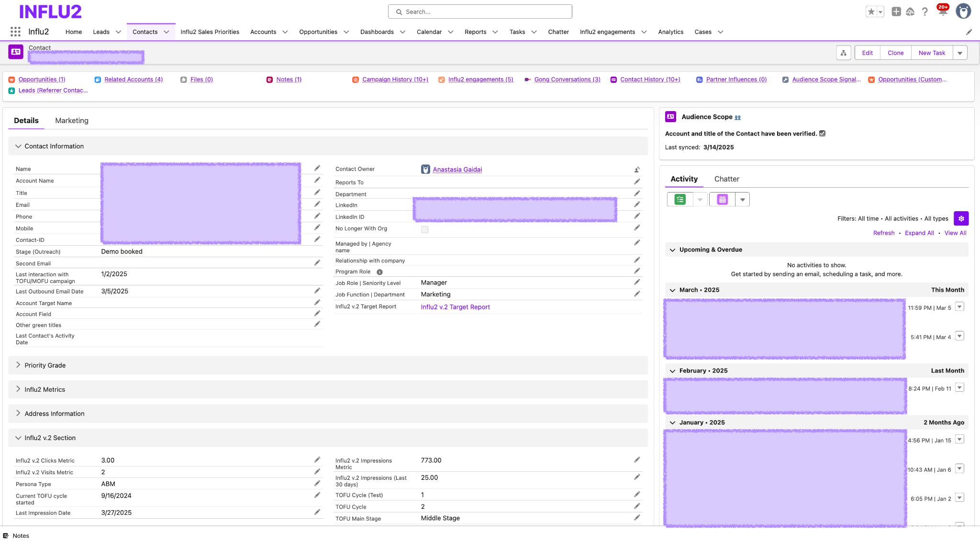980x545 pixels.
Task: Select the Details tab
Action: (26, 121)
